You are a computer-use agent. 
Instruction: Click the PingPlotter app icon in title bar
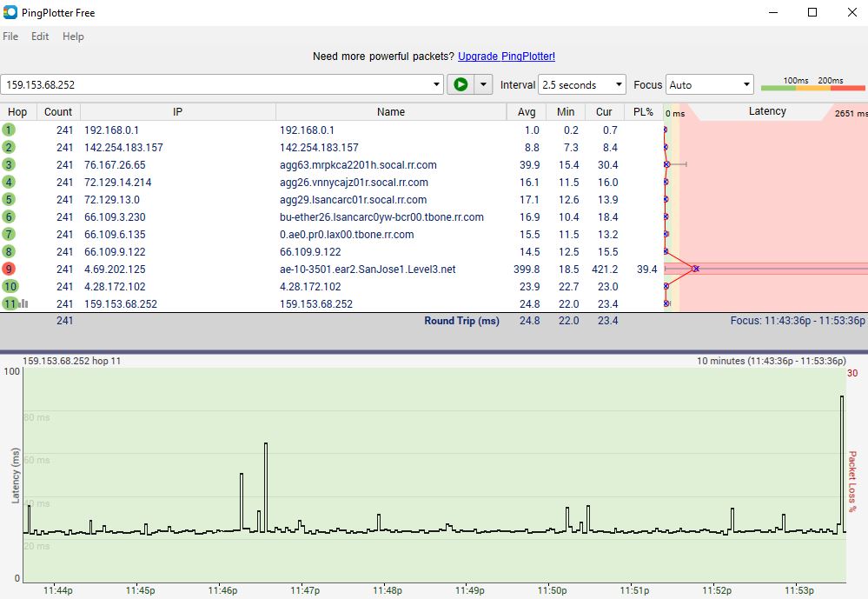pyautogui.click(x=10, y=13)
